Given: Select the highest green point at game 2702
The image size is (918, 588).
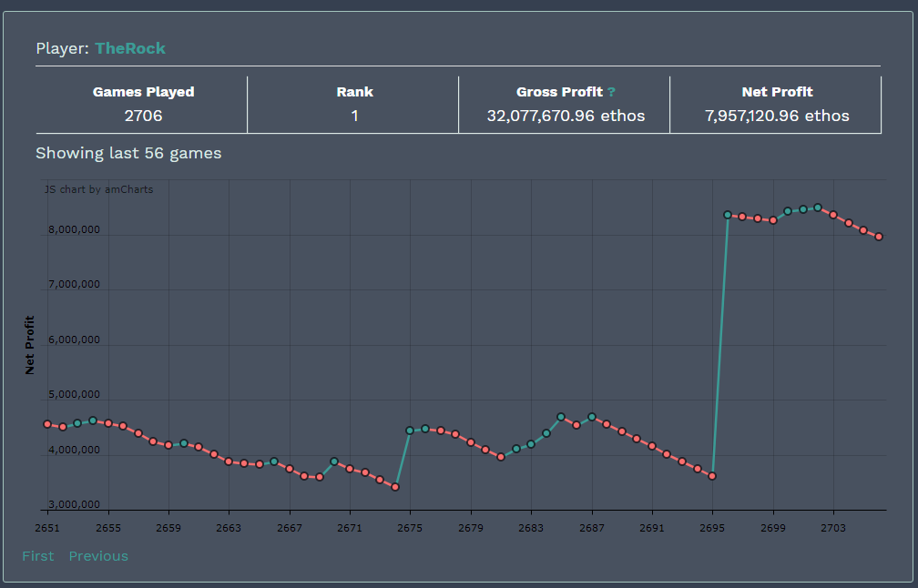Looking at the screenshot, I should point(818,208).
